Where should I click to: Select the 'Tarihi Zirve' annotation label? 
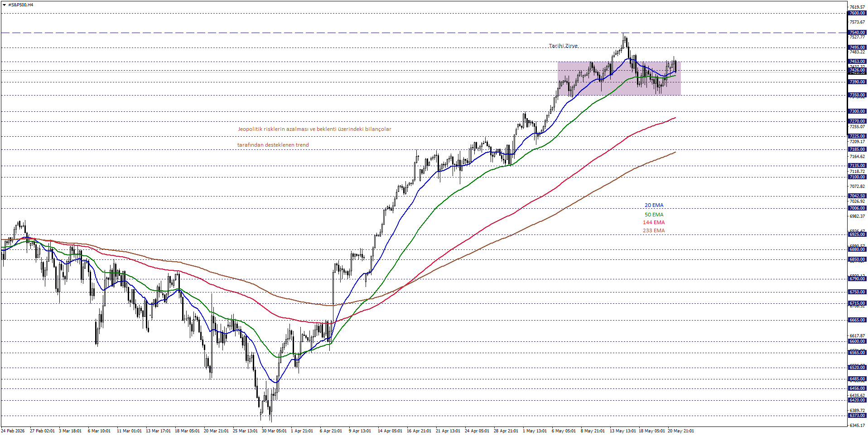pos(563,46)
